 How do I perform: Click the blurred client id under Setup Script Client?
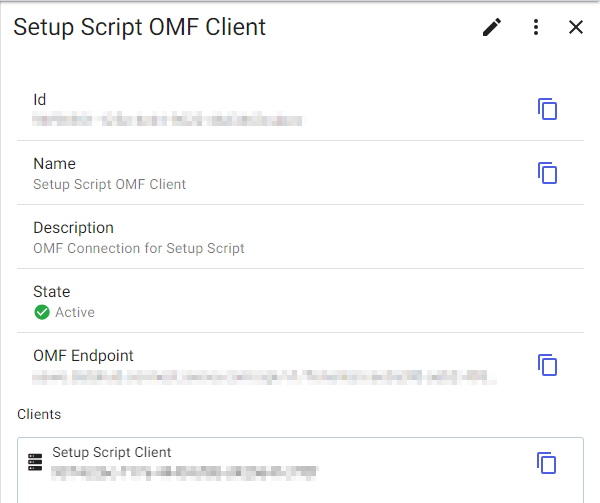[x=184, y=473]
